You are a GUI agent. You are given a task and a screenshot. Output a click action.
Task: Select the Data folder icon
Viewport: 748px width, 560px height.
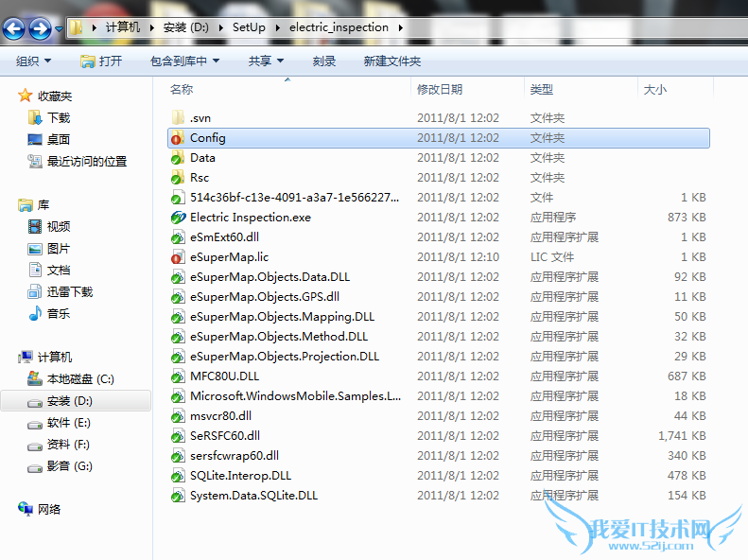(x=178, y=157)
